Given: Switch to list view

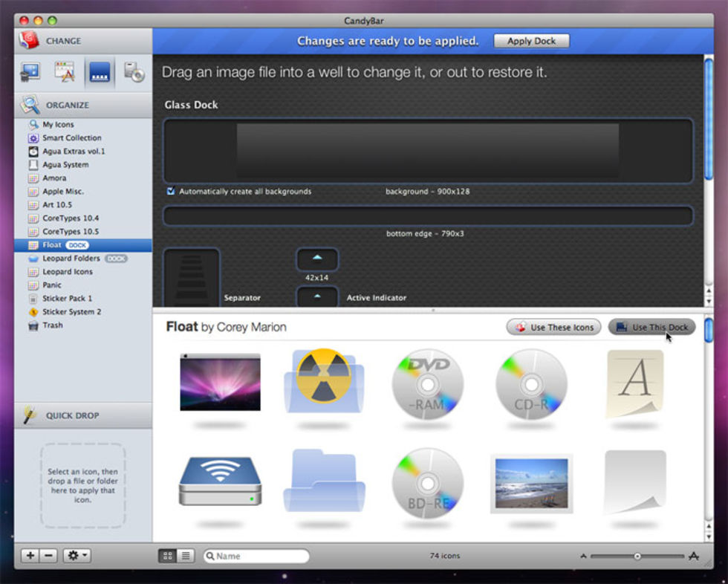Looking at the screenshot, I should coord(185,556).
